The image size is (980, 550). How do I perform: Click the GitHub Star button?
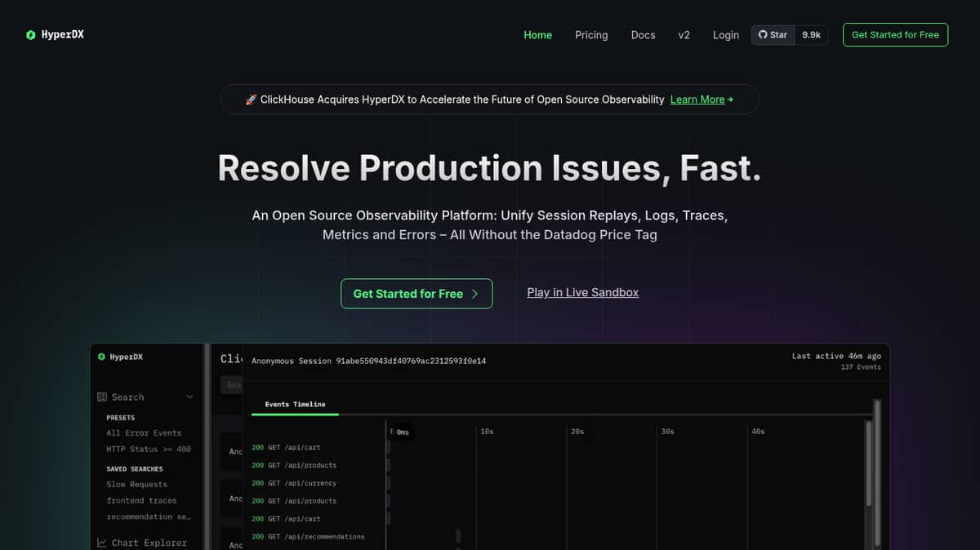pos(773,35)
